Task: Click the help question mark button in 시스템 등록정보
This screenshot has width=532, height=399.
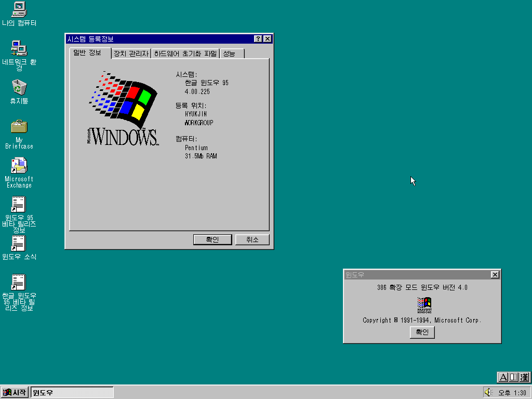Action: (x=258, y=38)
